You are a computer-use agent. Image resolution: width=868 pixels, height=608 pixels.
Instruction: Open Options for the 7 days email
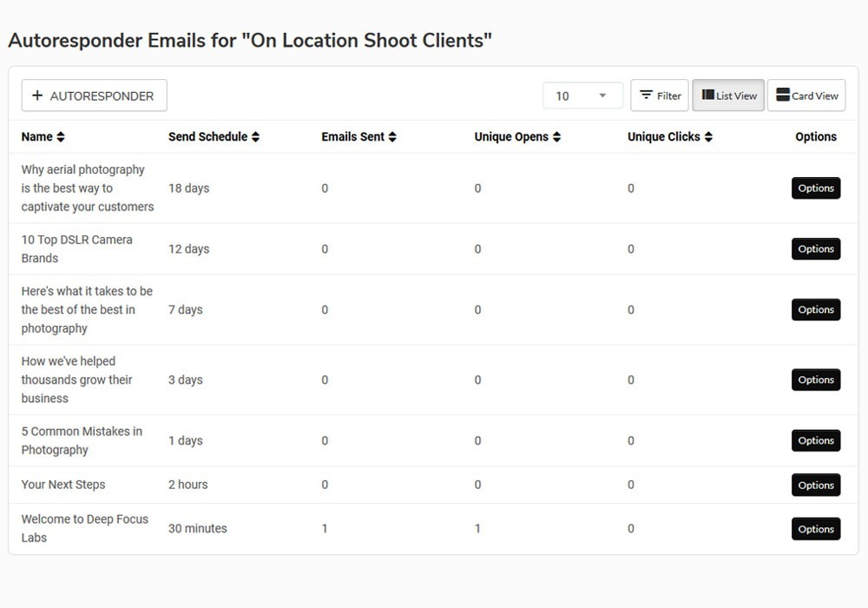tap(816, 309)
